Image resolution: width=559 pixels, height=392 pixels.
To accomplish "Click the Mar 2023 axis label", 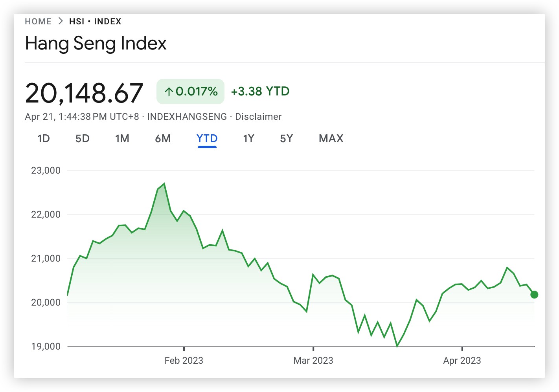I will (313, 361).
